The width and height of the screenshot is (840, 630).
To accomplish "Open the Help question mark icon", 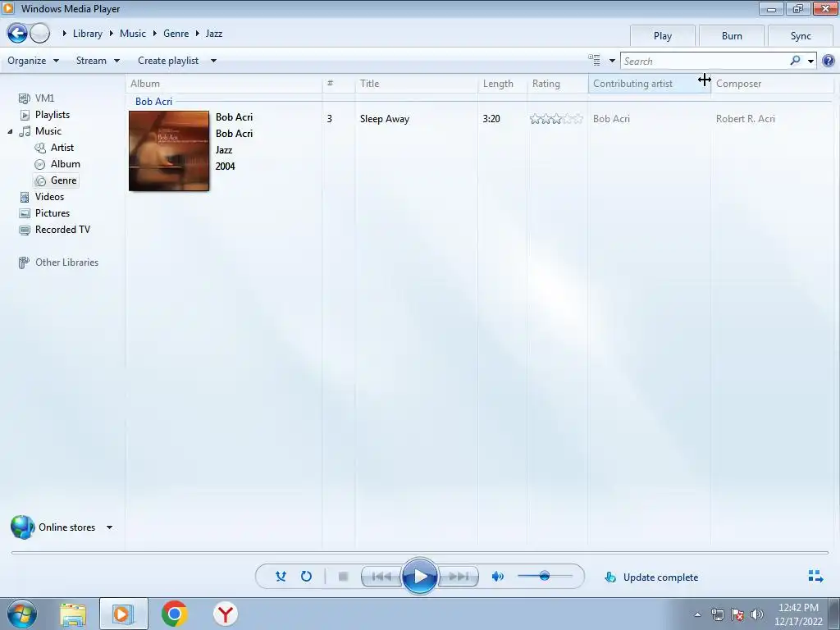I will (x=829, y=61).
